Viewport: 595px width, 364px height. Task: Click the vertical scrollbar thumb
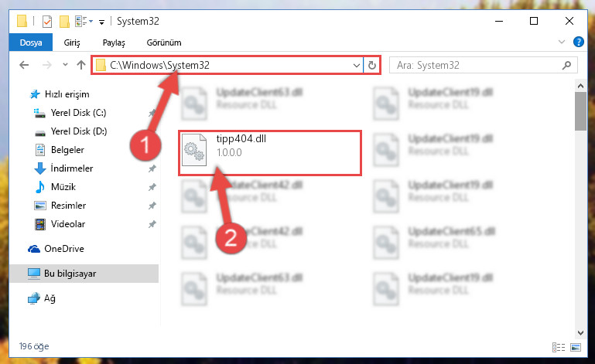[580, 111]
